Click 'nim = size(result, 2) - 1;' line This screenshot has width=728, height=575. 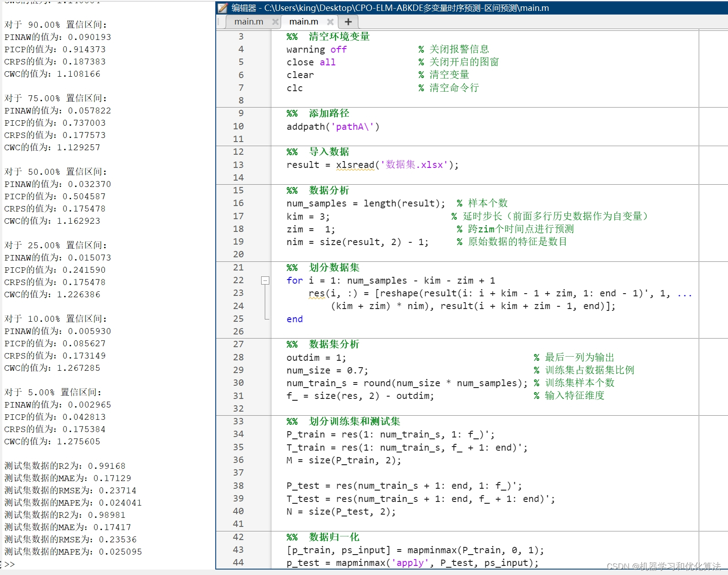tap(357, 242)
